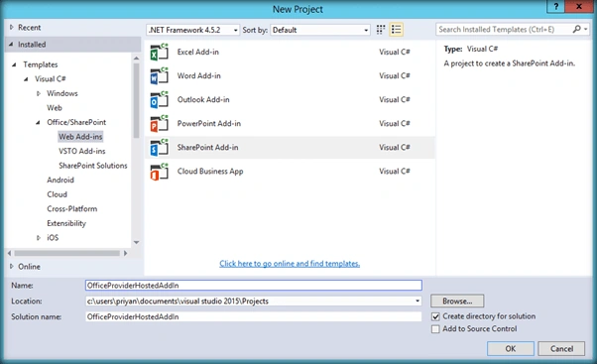Click the vertical scrollbar in the tree pane
Viewport: 597px width, 364px height.
pos(136,101)
